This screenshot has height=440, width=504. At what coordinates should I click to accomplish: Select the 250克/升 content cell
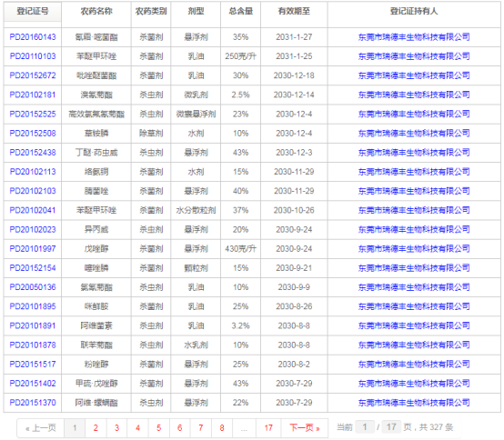240,56
